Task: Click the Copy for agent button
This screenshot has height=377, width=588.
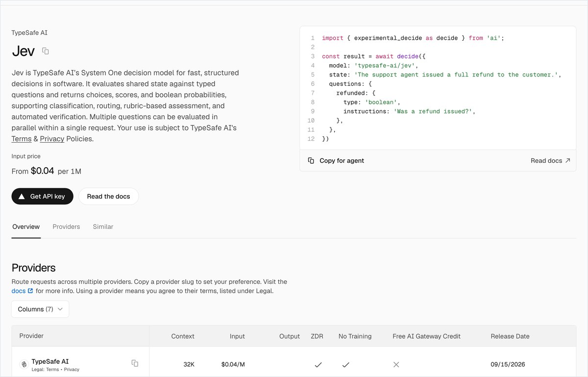Action: (336, 161)
